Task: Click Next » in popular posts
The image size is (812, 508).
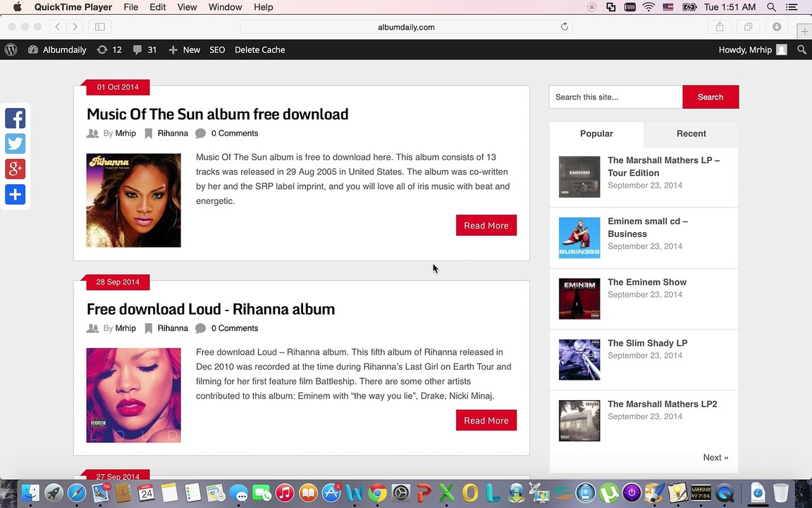Action: point(715,457)
